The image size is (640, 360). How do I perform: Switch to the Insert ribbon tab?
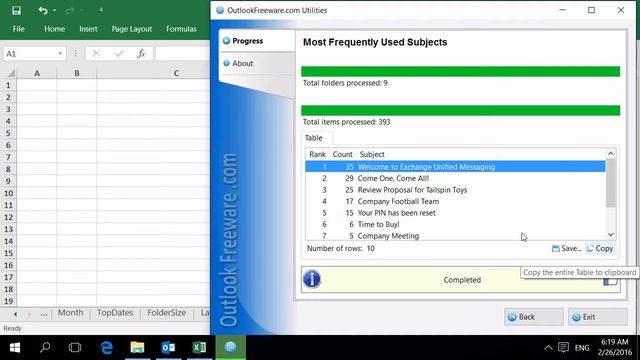(88, 29)
